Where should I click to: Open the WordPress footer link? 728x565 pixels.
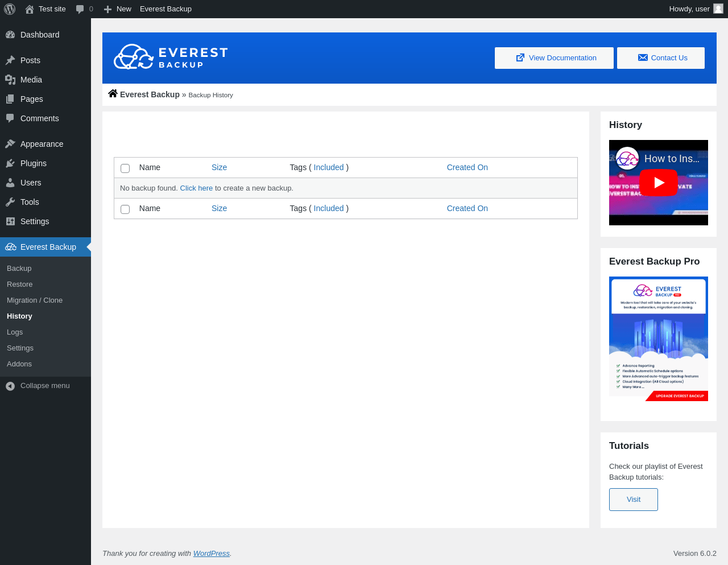point(211,554)
